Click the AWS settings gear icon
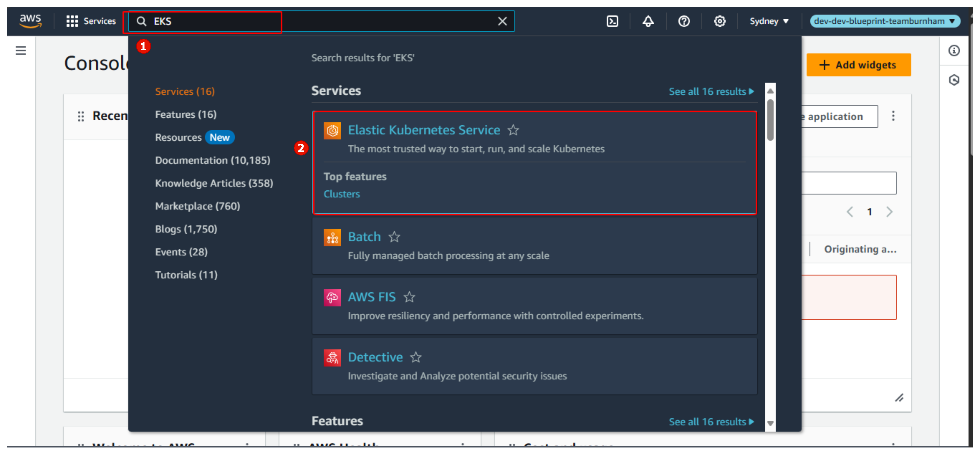Viewport: 980px width, 455px height. (x=720, y=21)
